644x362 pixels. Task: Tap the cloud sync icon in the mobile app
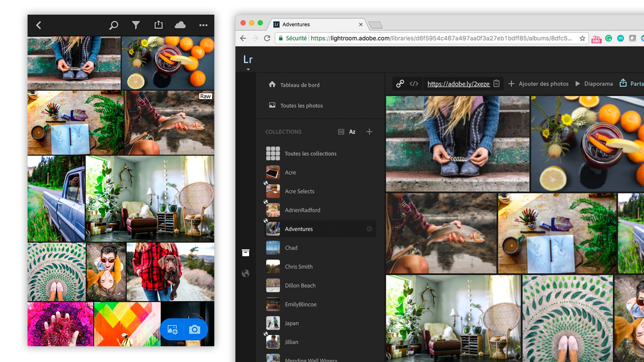[x=180, y=25]
